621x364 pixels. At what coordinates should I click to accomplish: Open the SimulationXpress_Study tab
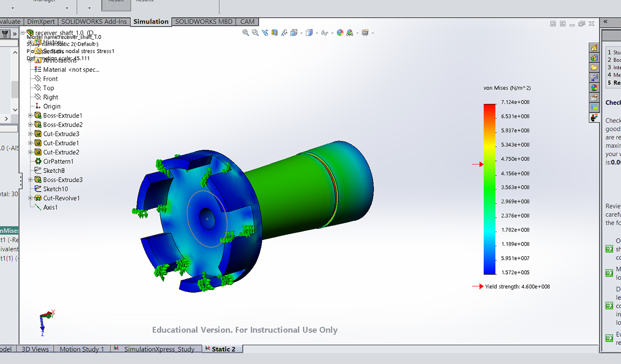pos(155,349)
